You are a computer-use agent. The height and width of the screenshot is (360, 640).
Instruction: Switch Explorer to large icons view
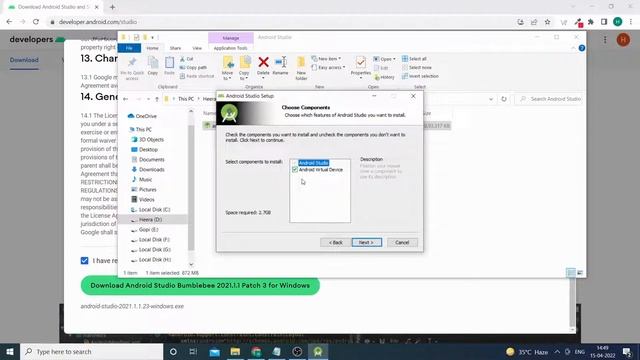click(580, 273)
